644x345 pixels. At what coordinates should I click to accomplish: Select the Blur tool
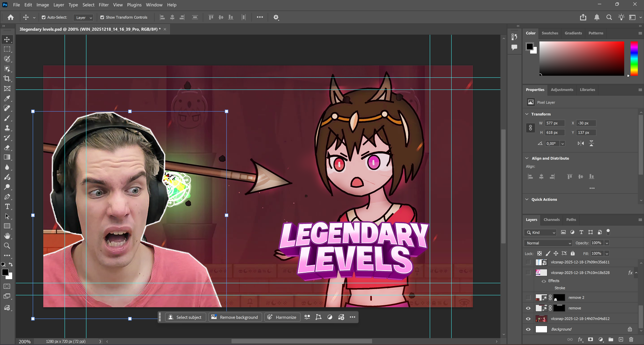(7, 167)
